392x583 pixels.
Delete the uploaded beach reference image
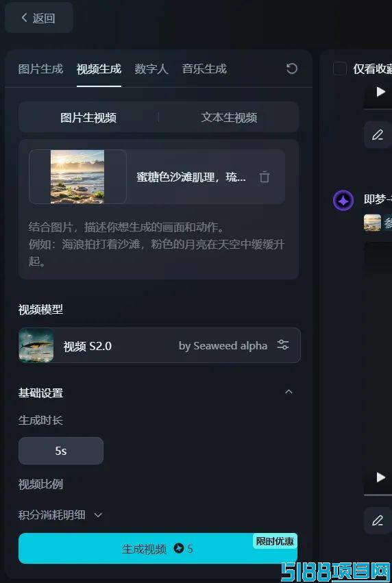[265, 177]
